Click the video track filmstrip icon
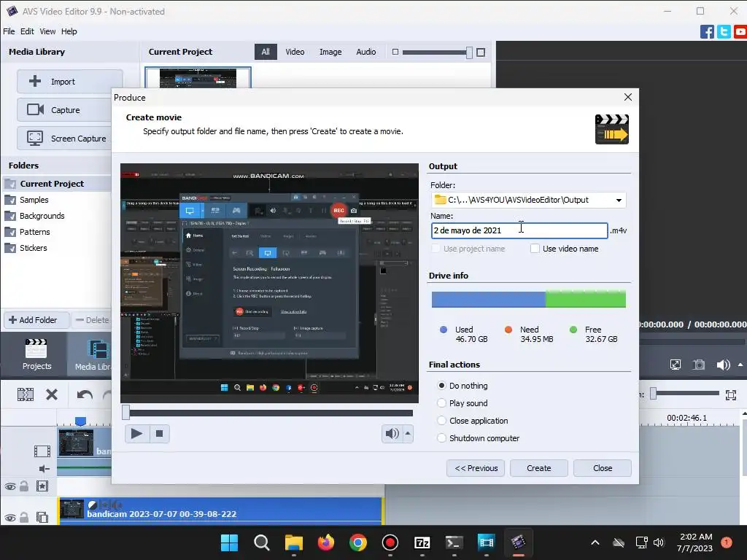Viewport: 747px width, 560px height. tap(42, 451)
